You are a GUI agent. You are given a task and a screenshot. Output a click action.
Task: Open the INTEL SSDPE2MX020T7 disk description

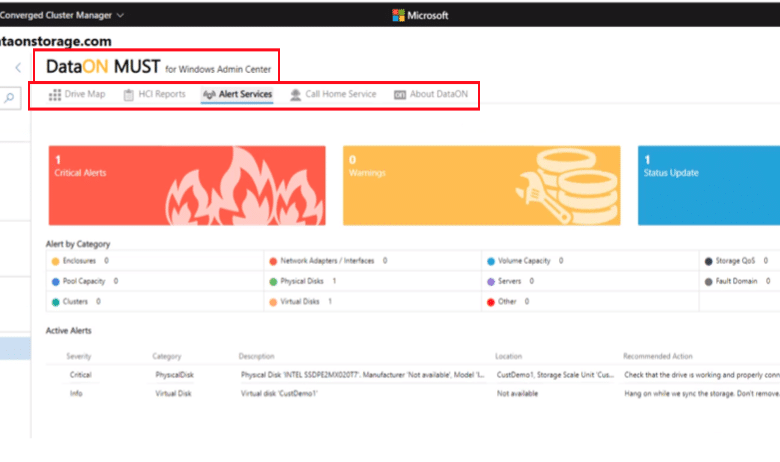click(x=363, y=375)
